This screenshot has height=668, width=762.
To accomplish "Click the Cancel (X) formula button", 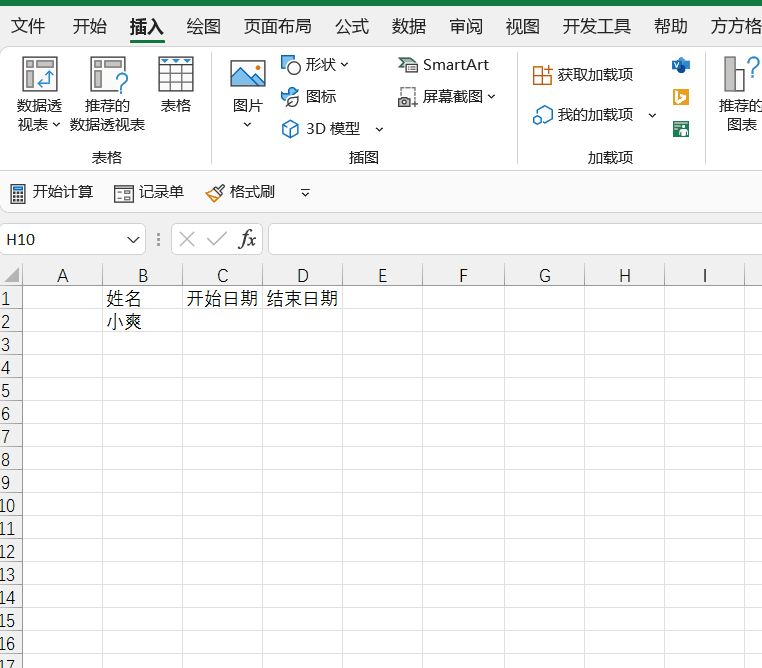I will click(x=187, y=239).
